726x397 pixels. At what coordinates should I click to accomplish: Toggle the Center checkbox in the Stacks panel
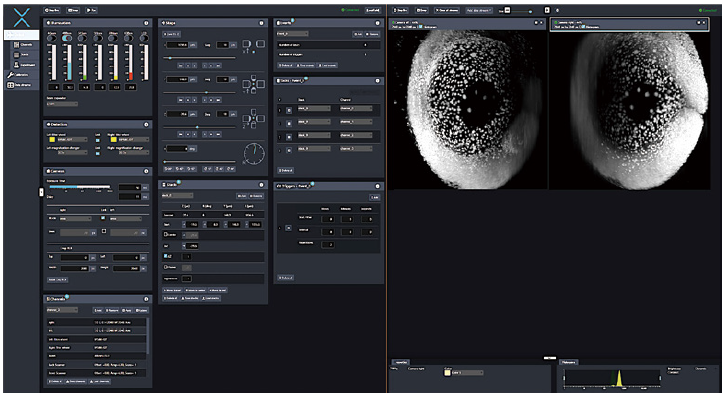click(x=166, y=235)
